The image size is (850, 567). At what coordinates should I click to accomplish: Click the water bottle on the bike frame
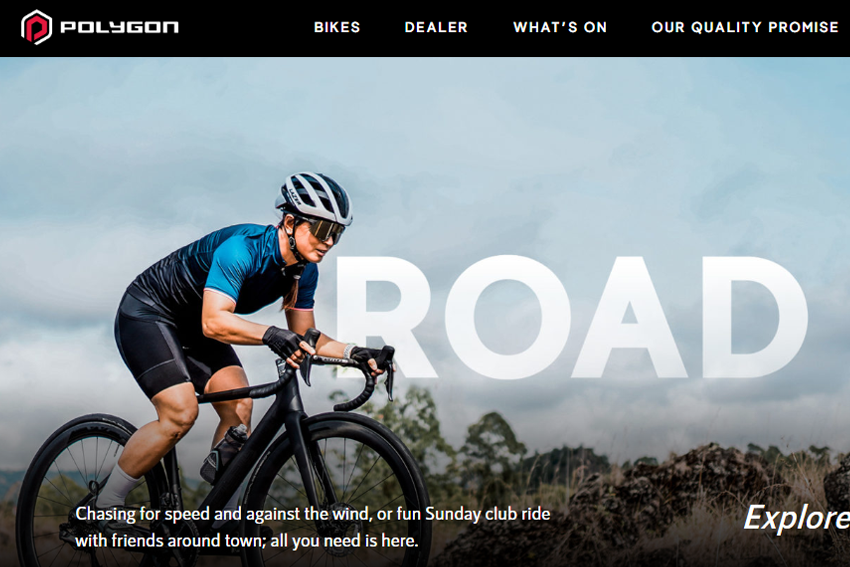point(223,453)
